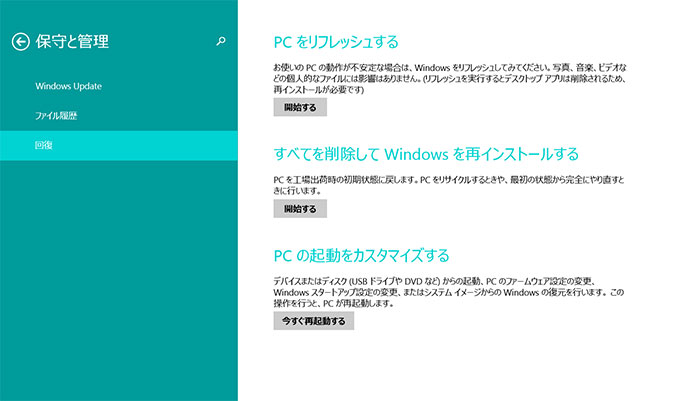Click description starting PC を工場出荷時

click(x=449, y=185)
